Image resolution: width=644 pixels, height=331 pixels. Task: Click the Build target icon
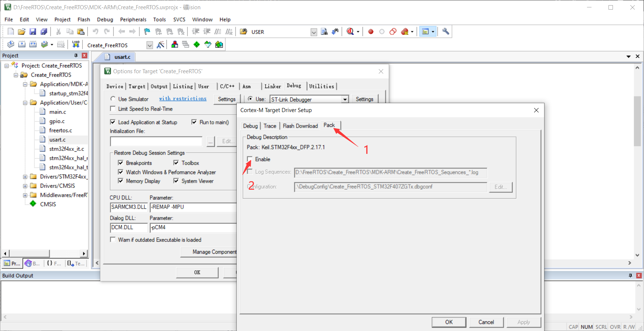pos(22,44)
